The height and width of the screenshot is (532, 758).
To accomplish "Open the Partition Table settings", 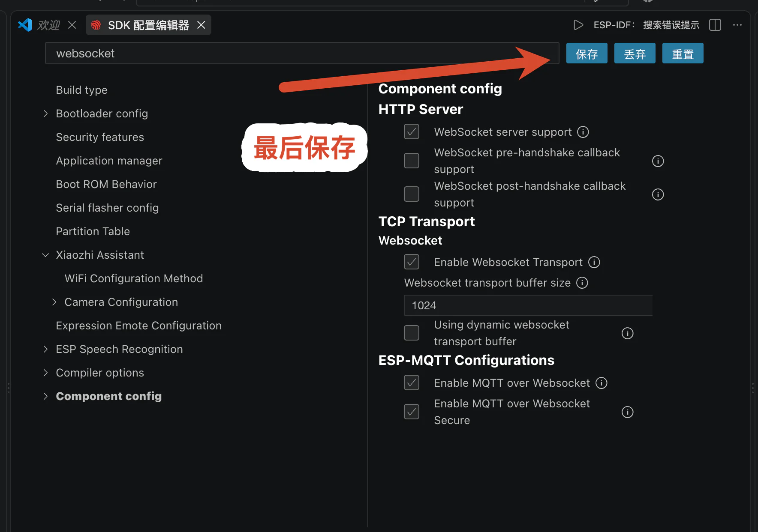I will 93,231.
